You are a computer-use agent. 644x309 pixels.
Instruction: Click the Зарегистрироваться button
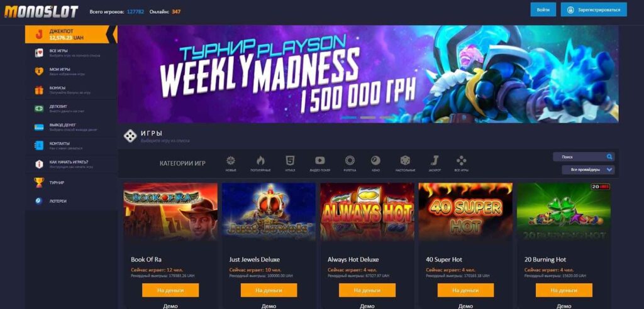tap(594, 9)
